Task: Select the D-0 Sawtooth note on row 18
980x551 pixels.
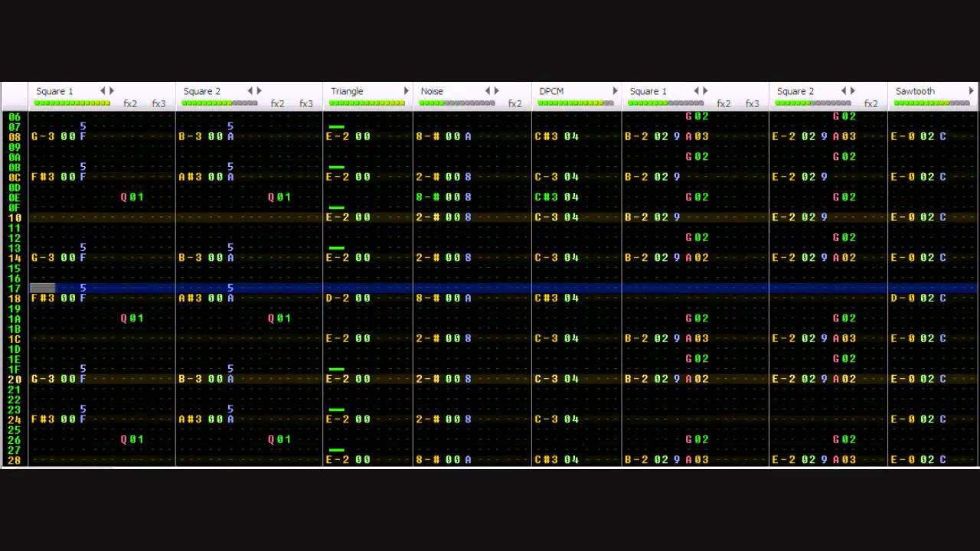Action: point(903,298)
